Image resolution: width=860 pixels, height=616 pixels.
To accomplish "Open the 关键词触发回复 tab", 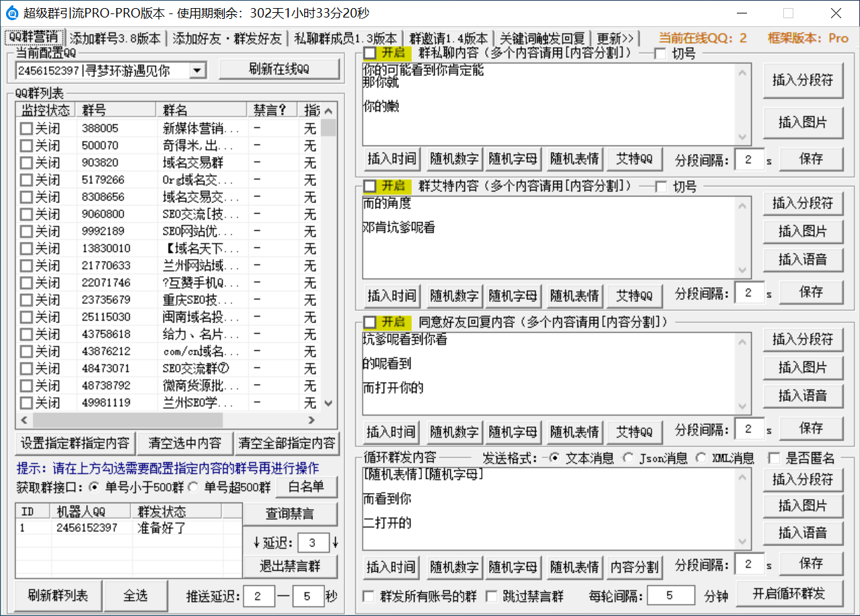I will pos(542,38).
